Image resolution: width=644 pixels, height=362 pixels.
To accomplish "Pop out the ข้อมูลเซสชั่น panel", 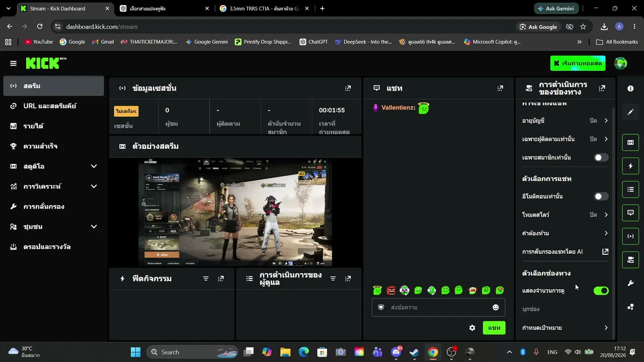I will pos(348,88).
